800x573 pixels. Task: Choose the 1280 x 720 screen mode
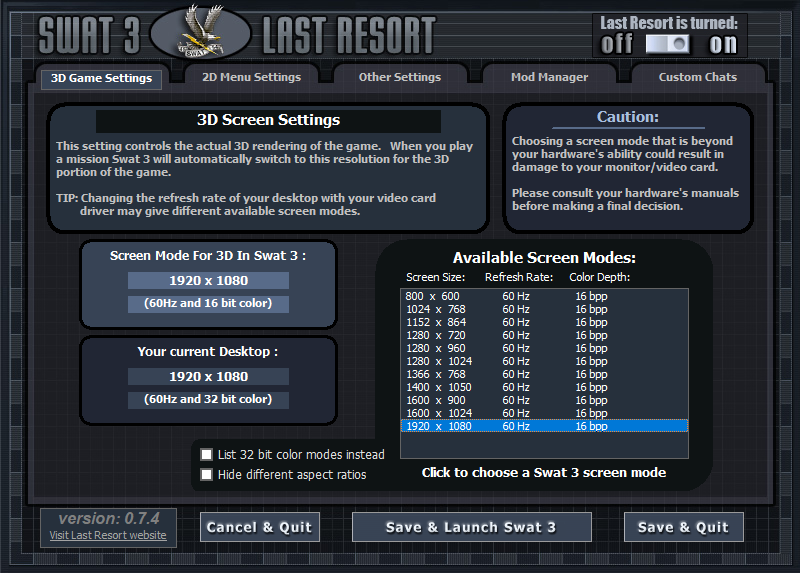coord(544,335)
